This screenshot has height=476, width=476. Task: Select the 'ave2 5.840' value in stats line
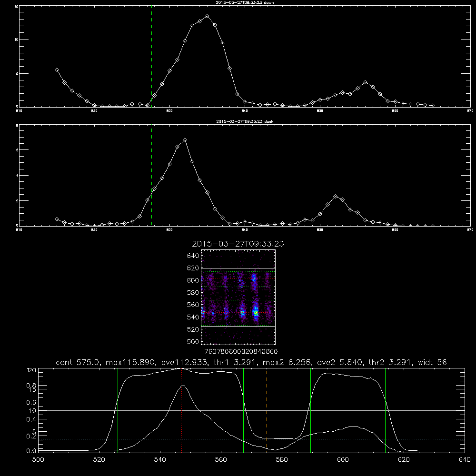pyautogui.click(x=340, y=362)
